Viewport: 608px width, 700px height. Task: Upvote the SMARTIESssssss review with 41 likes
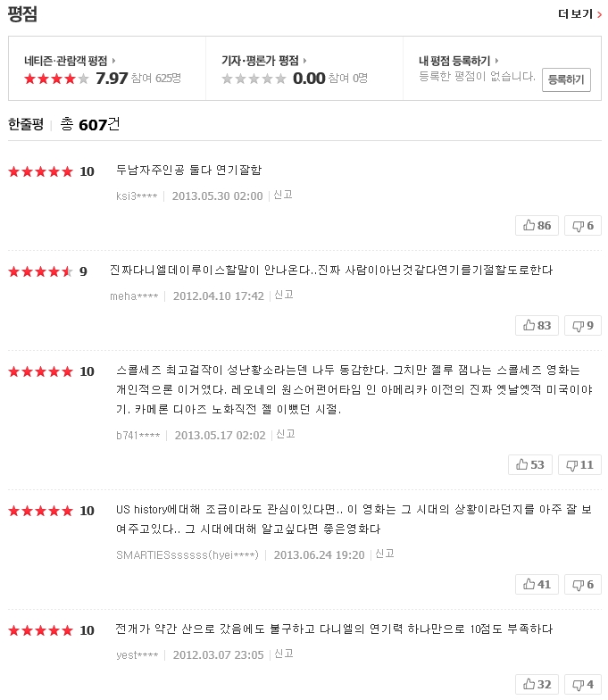pos(537,584)
